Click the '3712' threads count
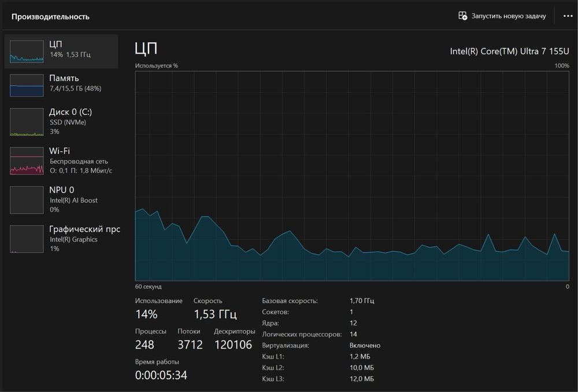Viewport: 578px width, 392px height. coord(190,345)
